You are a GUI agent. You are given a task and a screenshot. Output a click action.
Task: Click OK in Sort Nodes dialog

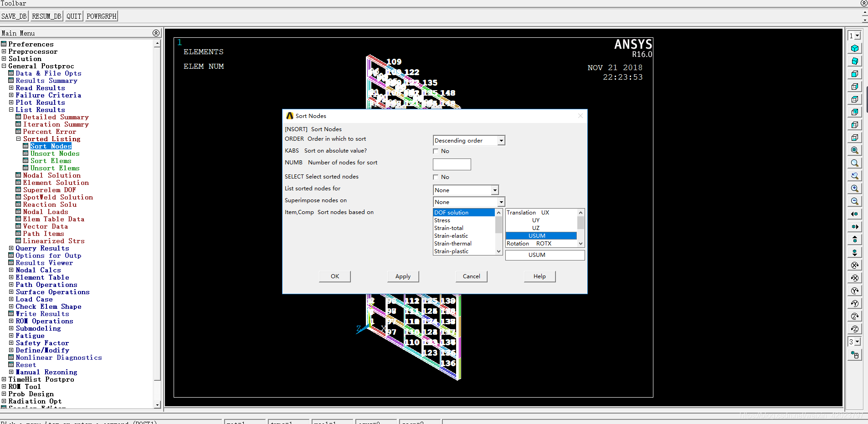[335, 276]
